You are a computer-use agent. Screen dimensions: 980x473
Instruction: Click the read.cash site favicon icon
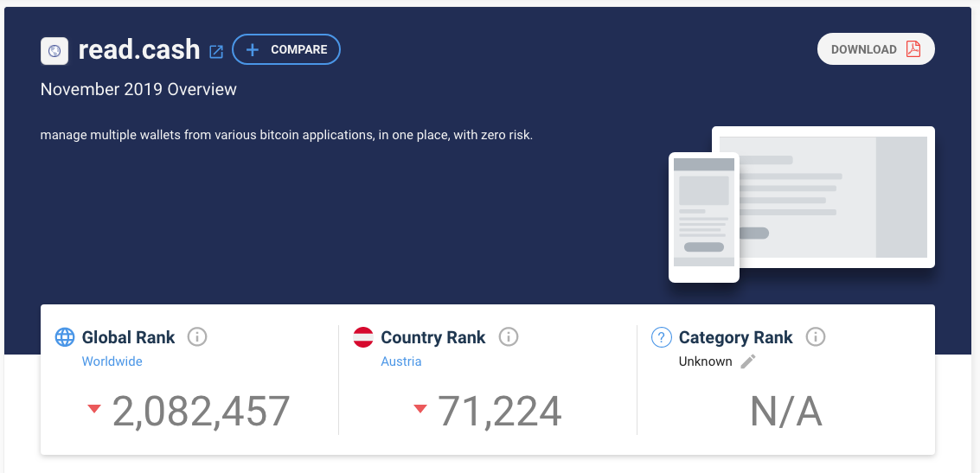[x=54, y=51]
